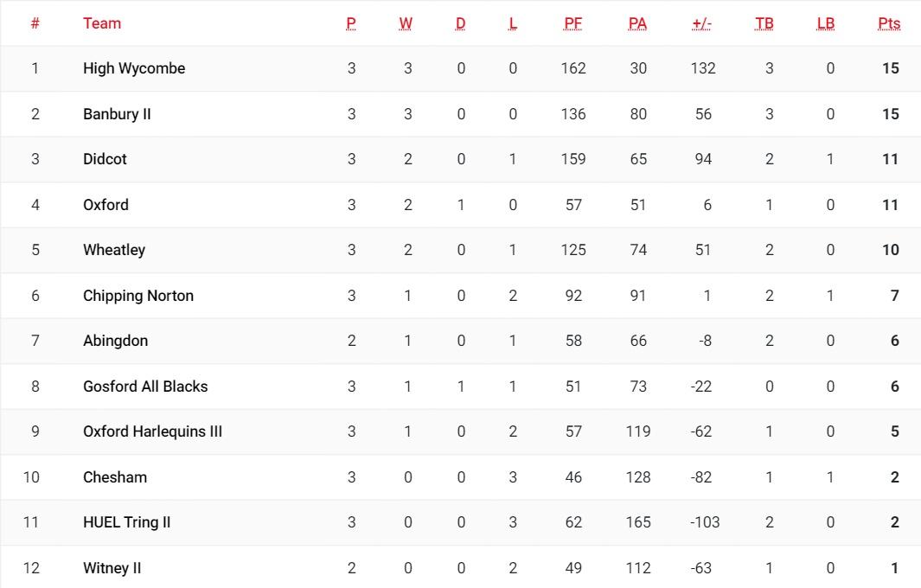
Task: Click the HUEL Tring II team name
Action: pyautogui.click(x=126, y=522)
